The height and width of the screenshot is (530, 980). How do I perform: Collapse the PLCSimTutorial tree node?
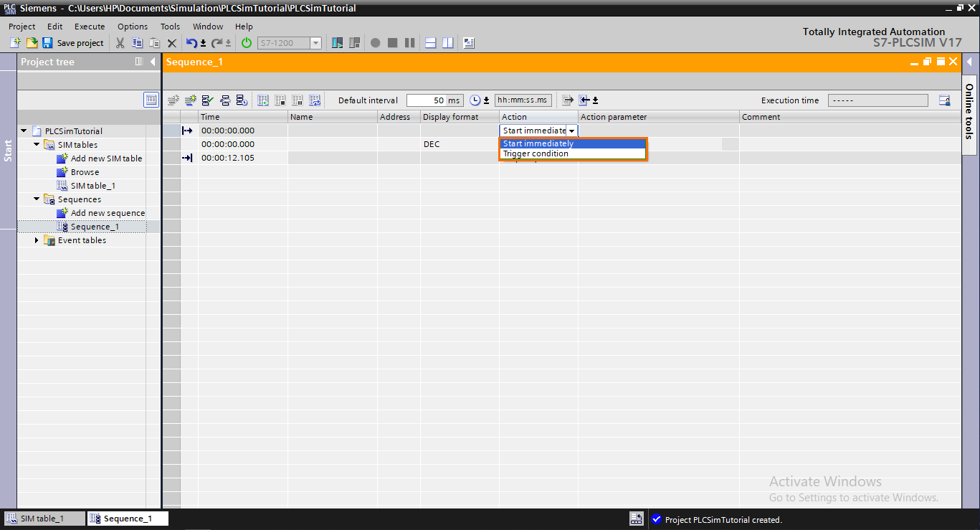[x=24, y=131]
